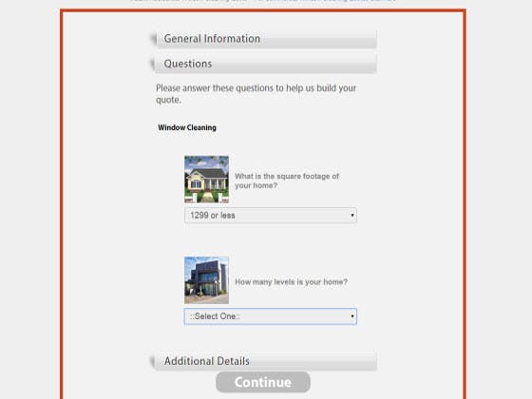Click the triangle arrow beside Additional Details
This screenshot has height=399, width=532.
pos(152,361)
